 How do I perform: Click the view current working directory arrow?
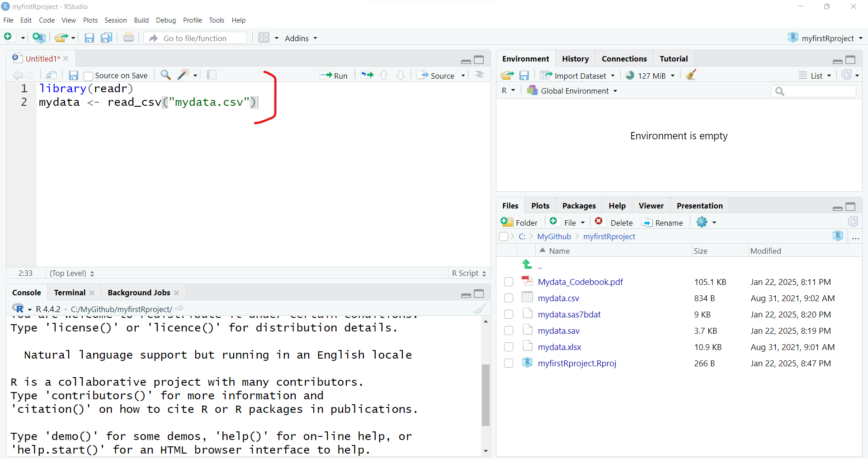tap(179, 308)
